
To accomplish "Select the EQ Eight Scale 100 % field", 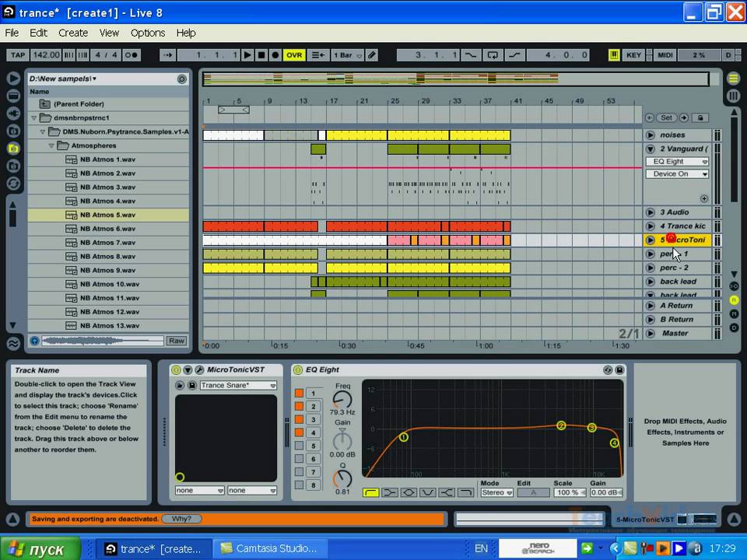I will pyautogui.click(x=570, y=493).
